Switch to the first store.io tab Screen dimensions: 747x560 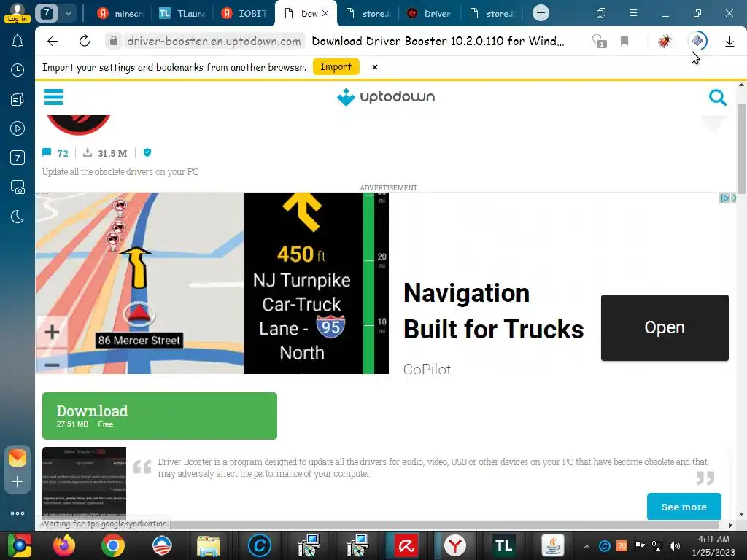[368, 13]
